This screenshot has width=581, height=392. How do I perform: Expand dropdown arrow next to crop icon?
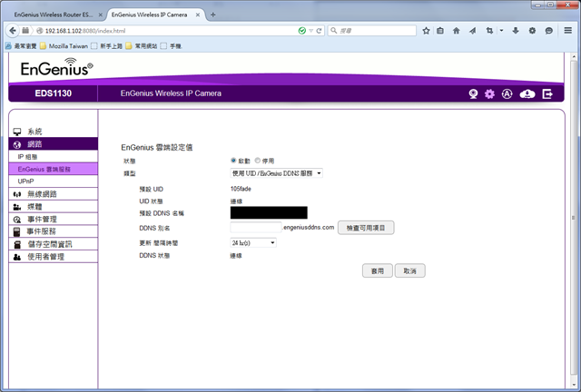[501, 31]
